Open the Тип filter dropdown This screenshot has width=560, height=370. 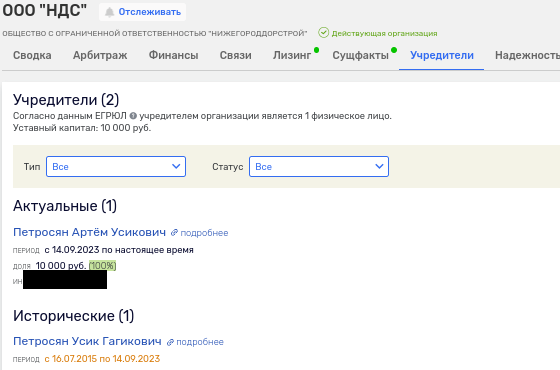pyautogui.click(x=116, y=166)
